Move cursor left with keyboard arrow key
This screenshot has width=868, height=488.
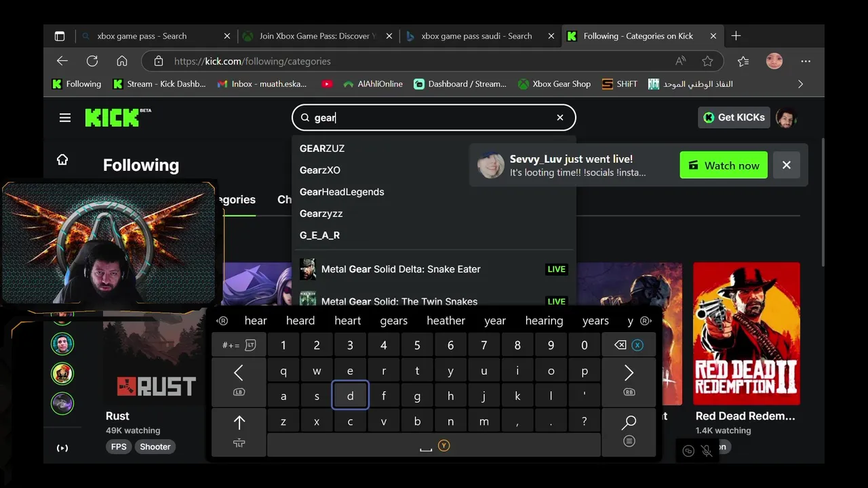click(x=239, y=381)
